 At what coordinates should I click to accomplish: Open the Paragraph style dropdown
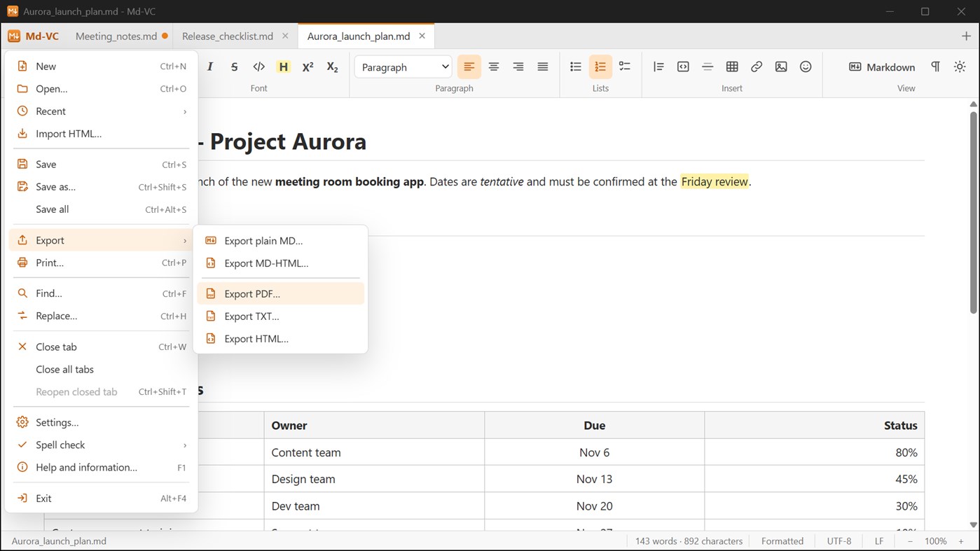[x=403, y=67]
